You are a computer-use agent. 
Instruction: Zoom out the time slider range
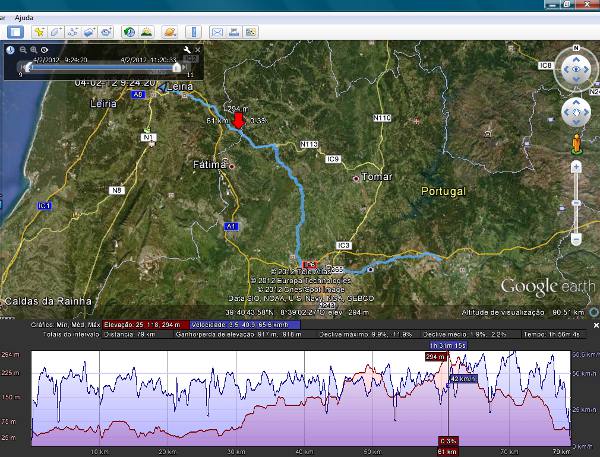pyautogui.click(x=23, y=50)
